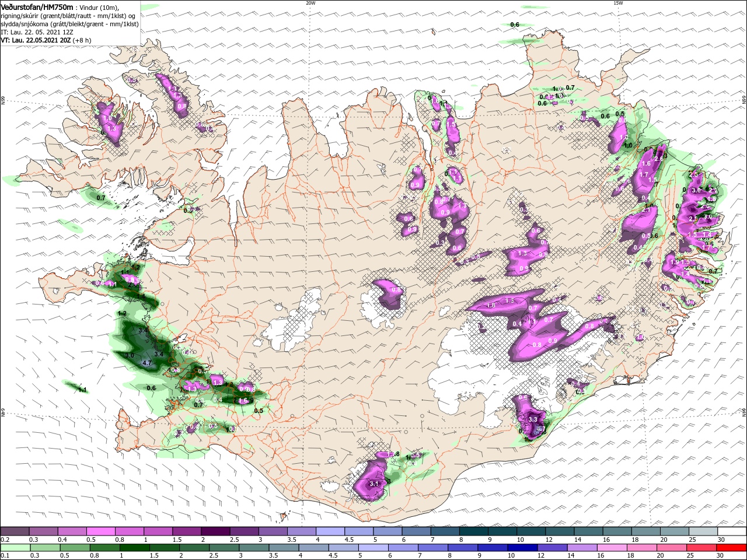Select the very dark purple 2 legend swatch
The width and height of the screenshot is (747, 560).
point(215,531)
